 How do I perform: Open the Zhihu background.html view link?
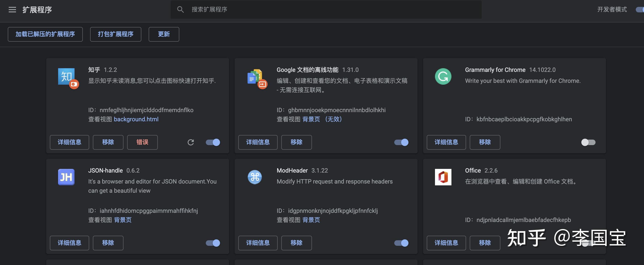[x=136, y=119]
